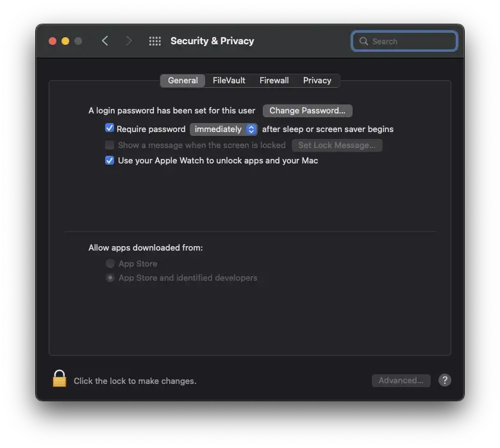This screenshot has height=448, width=500.
Task: Switch to the General tab
Action: (183, 80)
